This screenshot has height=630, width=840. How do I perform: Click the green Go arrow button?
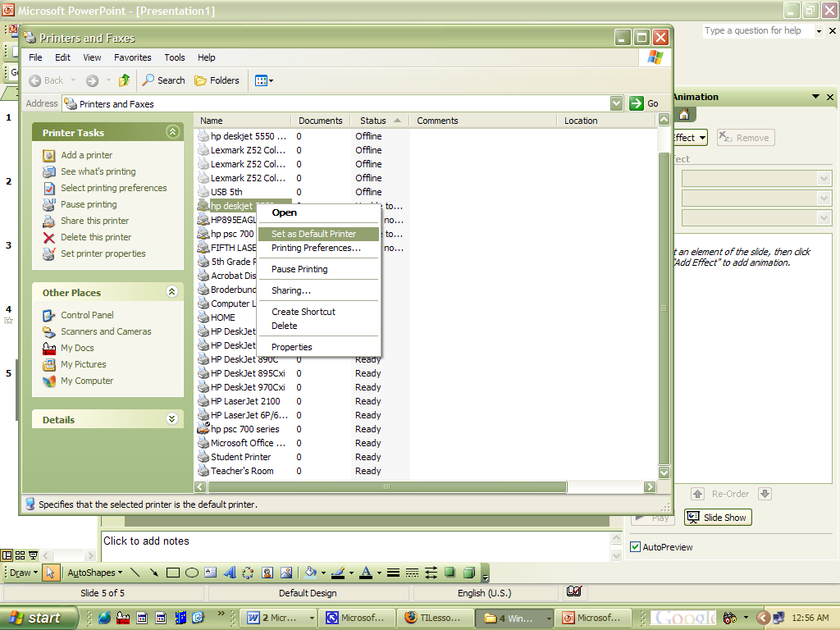click(x=636, y=103)
